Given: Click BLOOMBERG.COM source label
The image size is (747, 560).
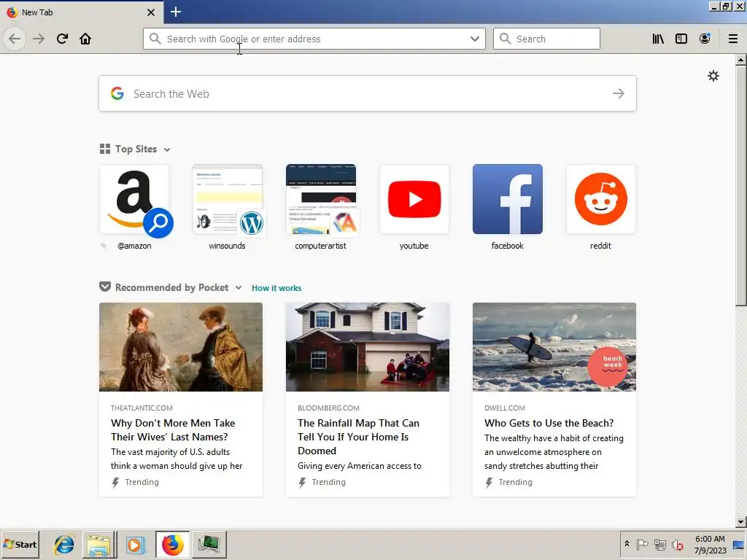Looking at the screenshot, I should pyautogui.click(x=328, y=408).
